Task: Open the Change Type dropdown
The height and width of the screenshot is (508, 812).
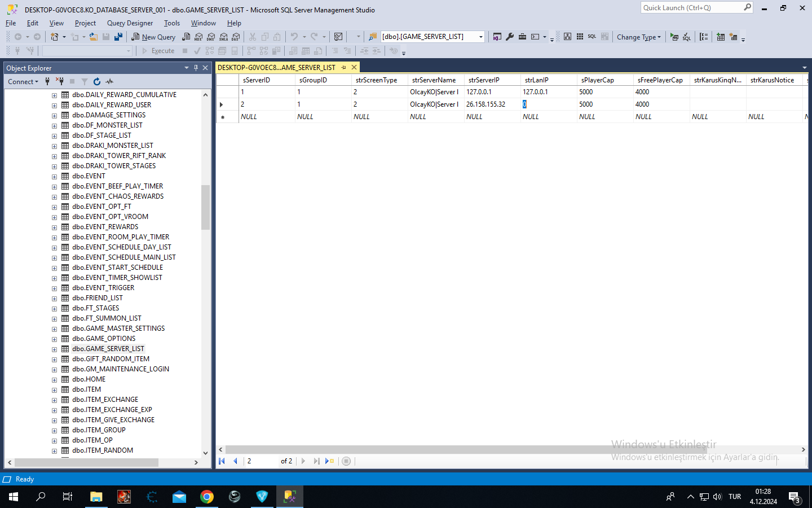Action: [639, 37]
